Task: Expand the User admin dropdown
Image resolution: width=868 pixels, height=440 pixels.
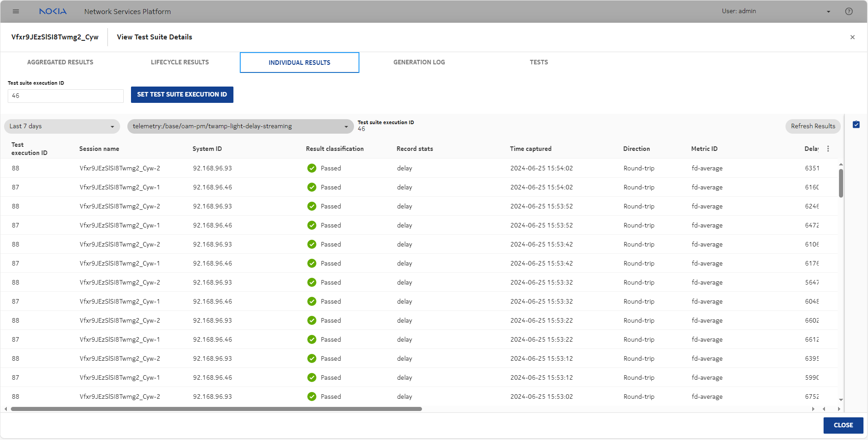Action: click(x=828, y=11)
